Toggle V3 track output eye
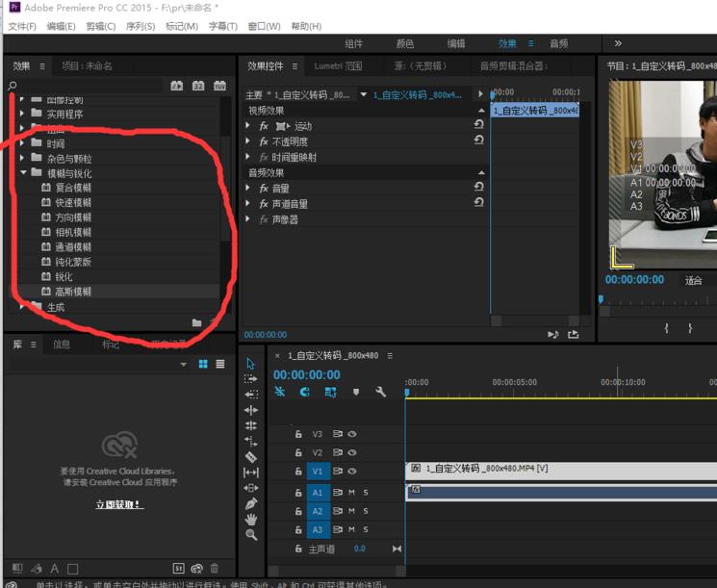The image size is (717, 588). (x=352, y=434)
